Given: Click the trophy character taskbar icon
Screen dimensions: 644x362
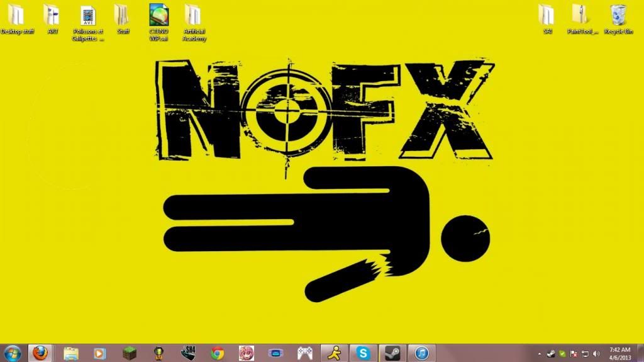Looking at the screenshot, I should click(x=158, y=353).
